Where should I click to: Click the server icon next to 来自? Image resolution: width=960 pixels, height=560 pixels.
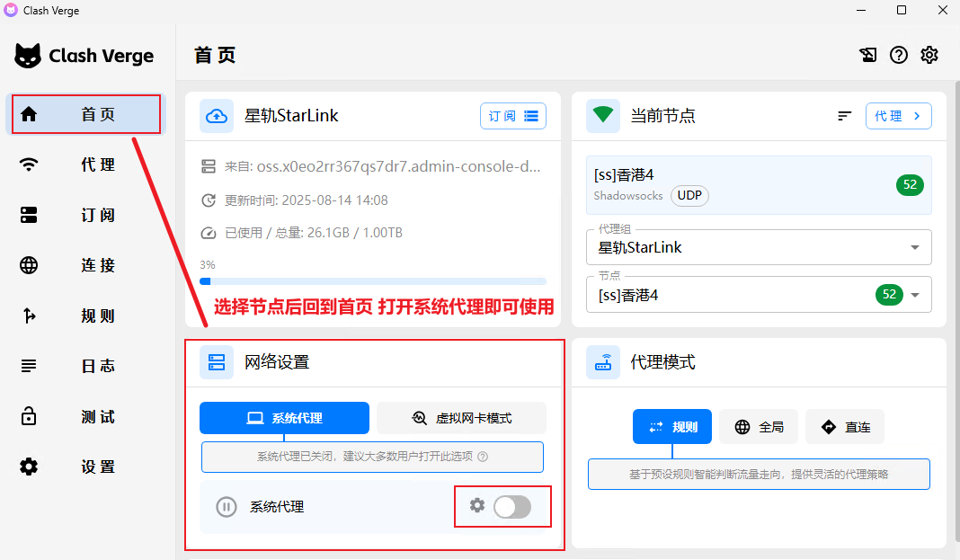tap(209, 166)
